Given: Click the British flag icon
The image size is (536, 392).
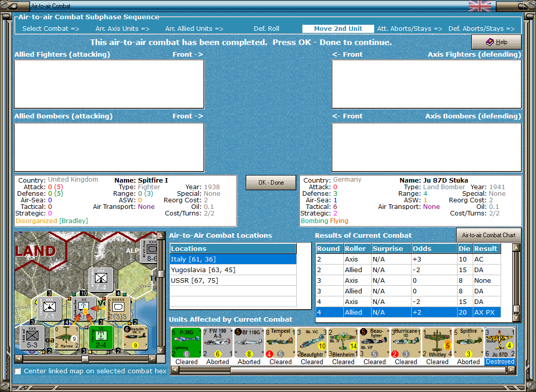Looking at the screenshot, I should (x=479, y=6).
